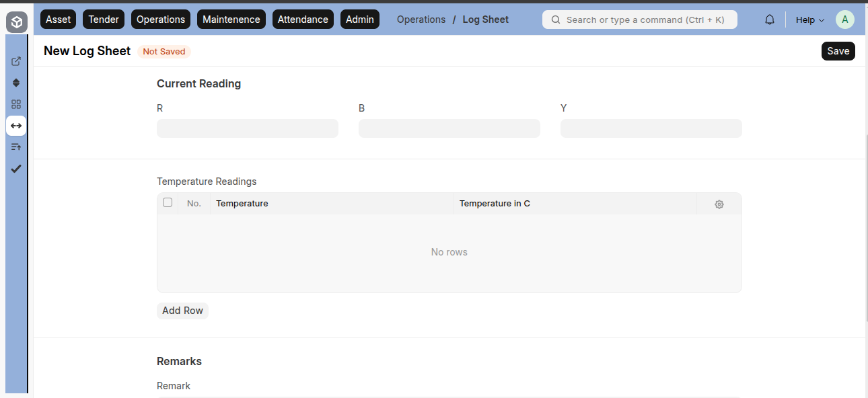Select the checkmark icon in left sidebar
Screen dimensions: 868x398
click(15, 169)
